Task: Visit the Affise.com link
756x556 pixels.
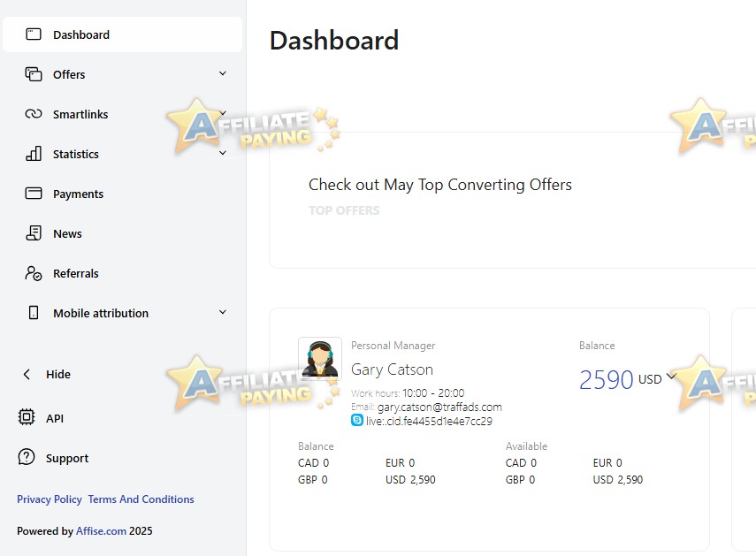Action: click(x=101, y=531)
